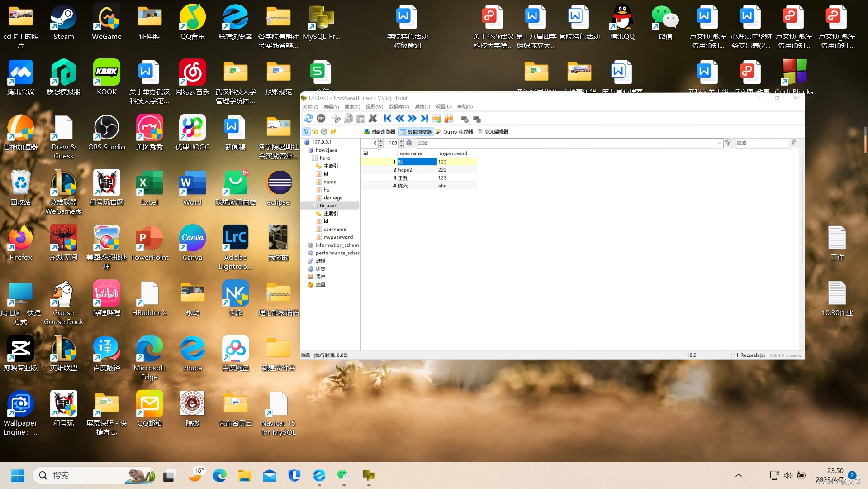868x489 pixels.
Task: Open the 编辑(Y) menu
Action: [x=331, y=106]
